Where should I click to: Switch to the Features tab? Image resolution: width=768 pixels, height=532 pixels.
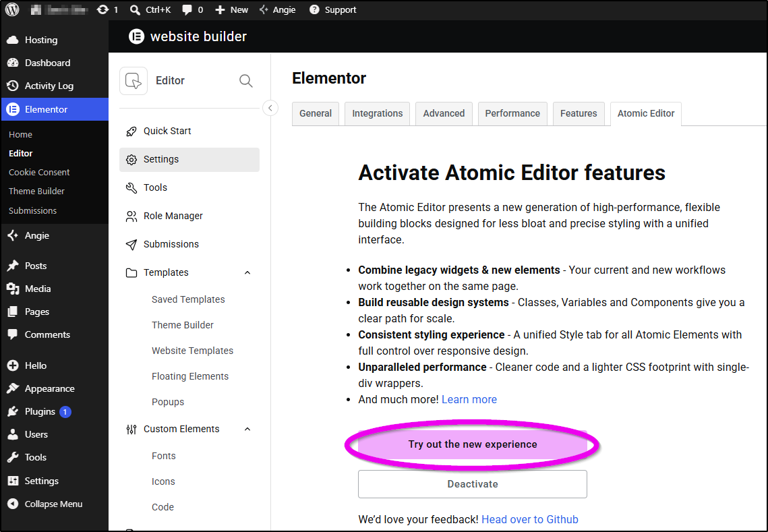pos(579,114)
